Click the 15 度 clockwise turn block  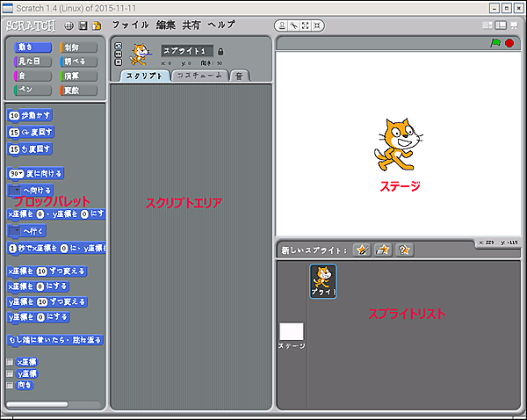tap(31, 133)
